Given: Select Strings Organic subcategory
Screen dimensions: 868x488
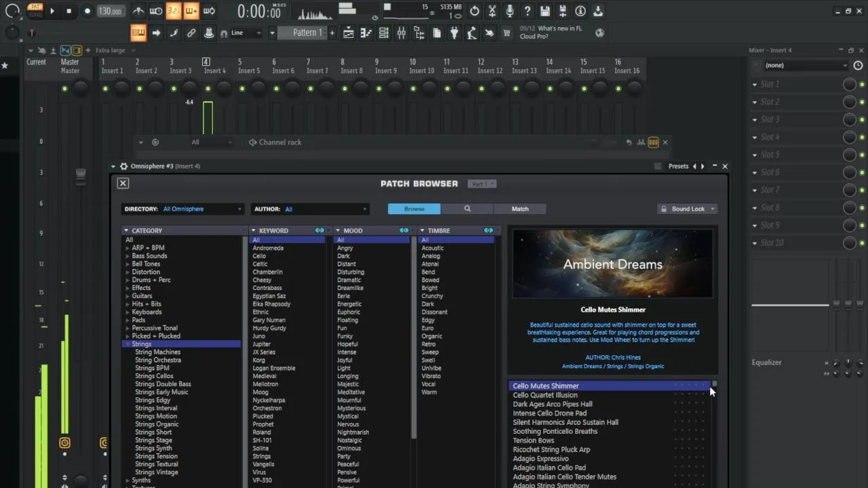Looking at the screenshot, I should (x=157, y=424).
